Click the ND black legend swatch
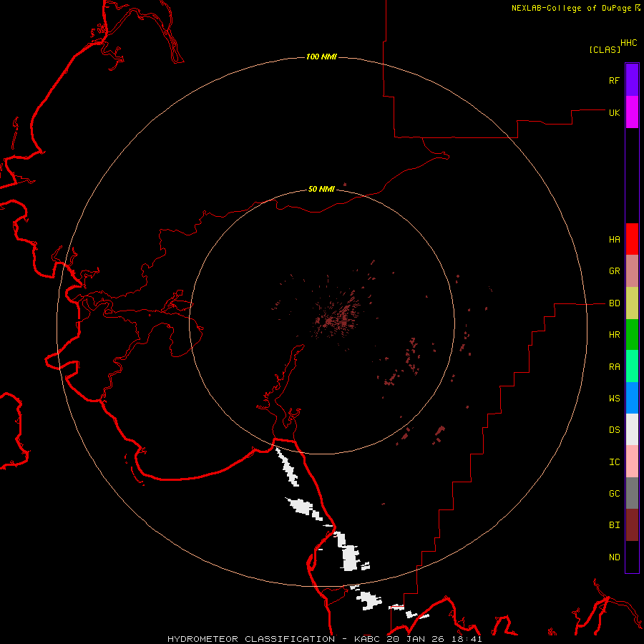The height and width of the screenshot is (644, 644). point(632,557)
